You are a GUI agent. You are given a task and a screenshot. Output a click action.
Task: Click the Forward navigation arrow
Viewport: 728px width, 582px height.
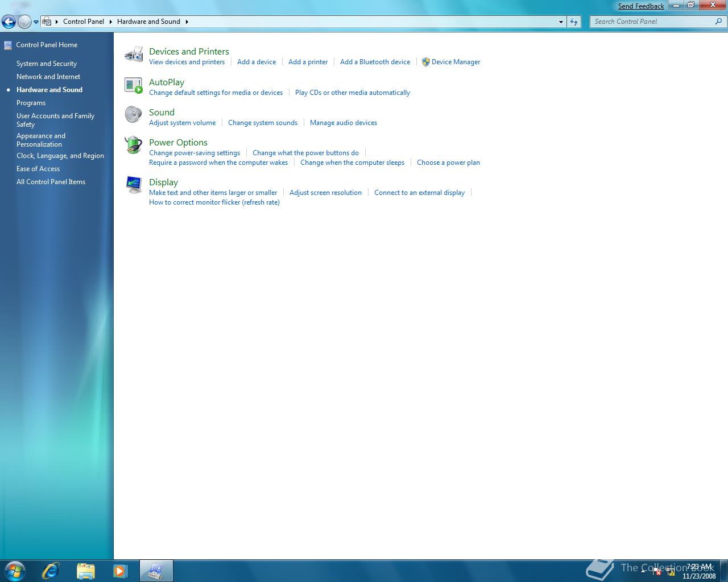(x=24, y=22)
